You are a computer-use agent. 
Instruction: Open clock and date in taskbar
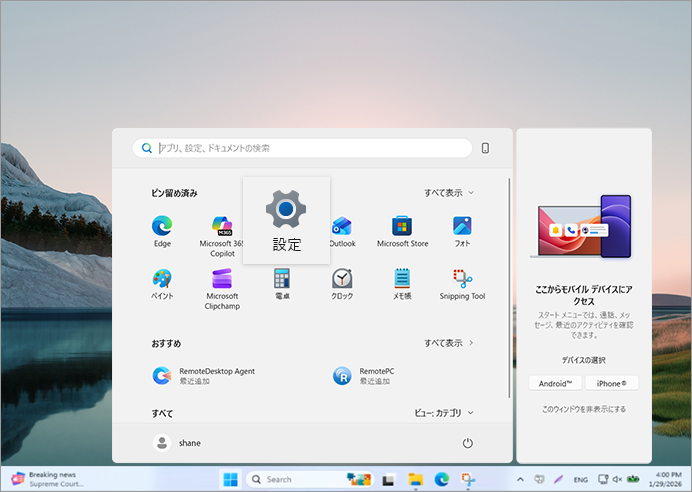tap(665, 479)
